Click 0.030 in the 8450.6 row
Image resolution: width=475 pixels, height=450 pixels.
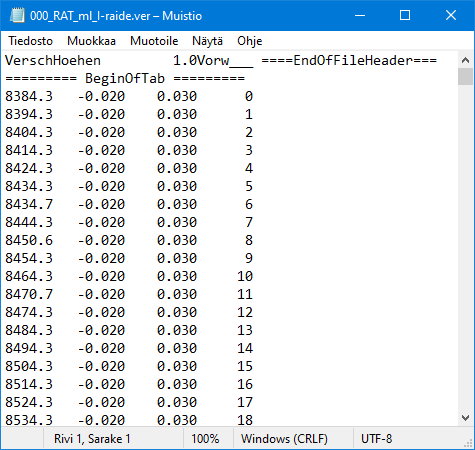pyautogui.click(x=177, y=240)
